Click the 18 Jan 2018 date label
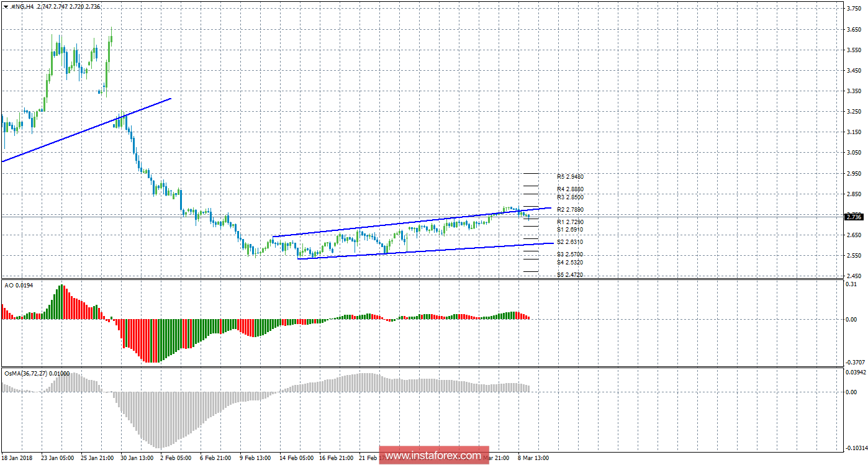The width and height of the screenshot is (868, 465). (x=17, y=458)
